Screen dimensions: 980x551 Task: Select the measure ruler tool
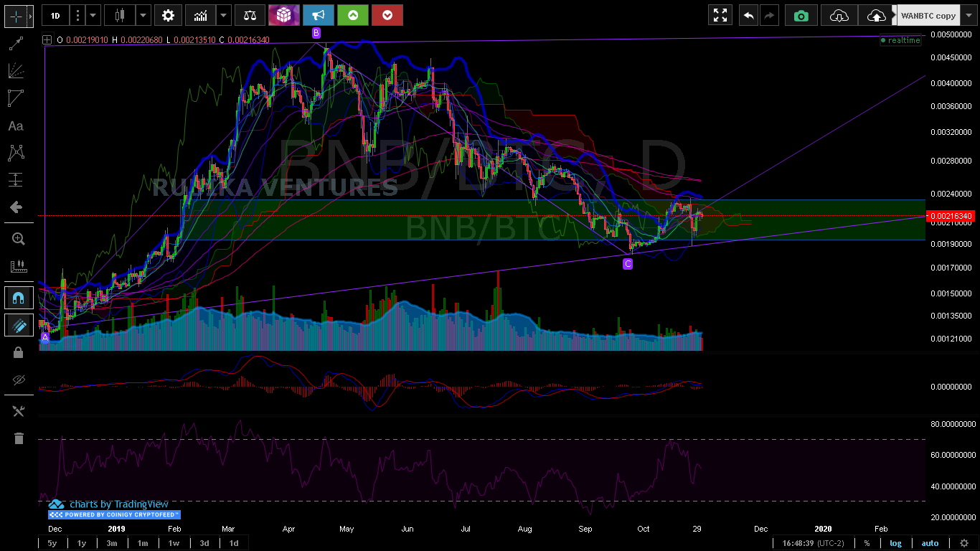pyautogui.click(x=18, y=266)
